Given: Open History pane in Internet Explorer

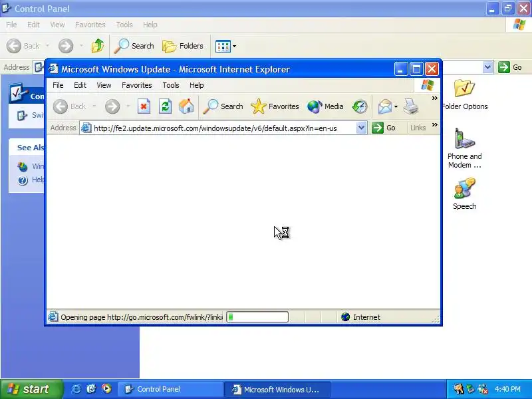Looking at the screenshot, I should click(360, 106).
